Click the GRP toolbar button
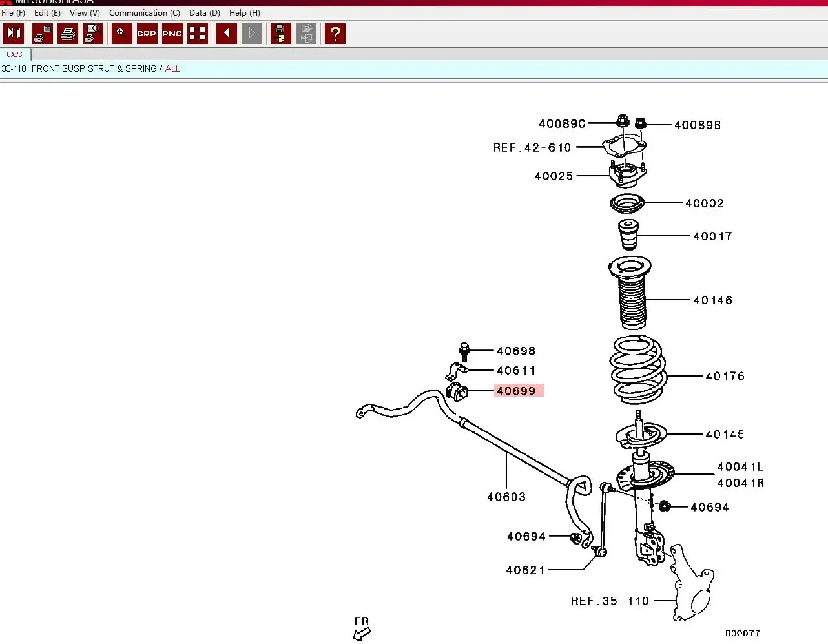This screenshot has width=828, height=644. tap(147, 34)
